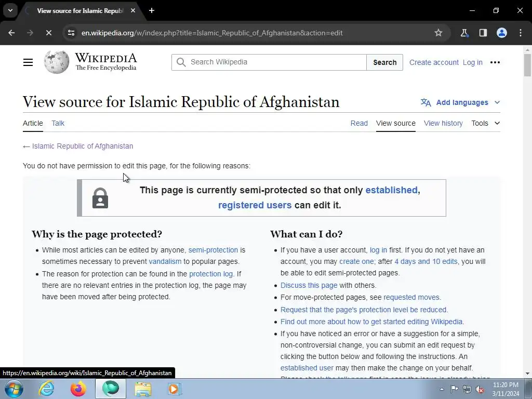
Task: Open Chrome three-dot menu
Action: click(x=521, y=33)
